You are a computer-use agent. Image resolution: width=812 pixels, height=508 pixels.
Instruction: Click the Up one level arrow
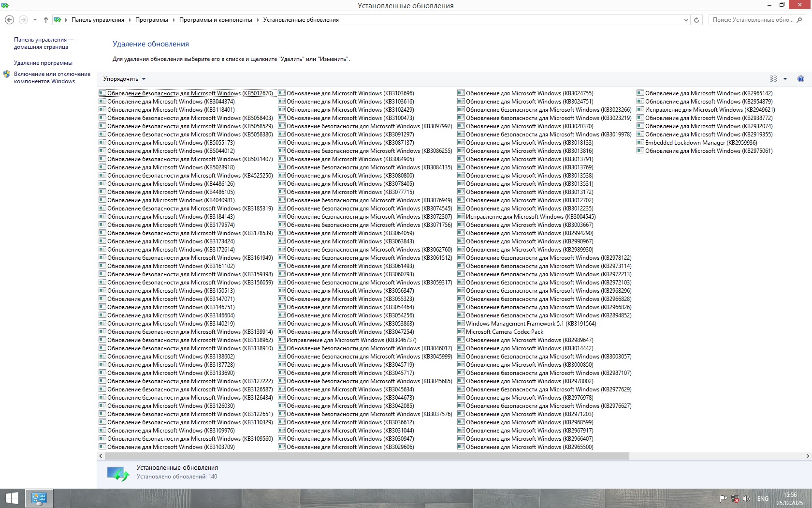(x=45, y=20)
